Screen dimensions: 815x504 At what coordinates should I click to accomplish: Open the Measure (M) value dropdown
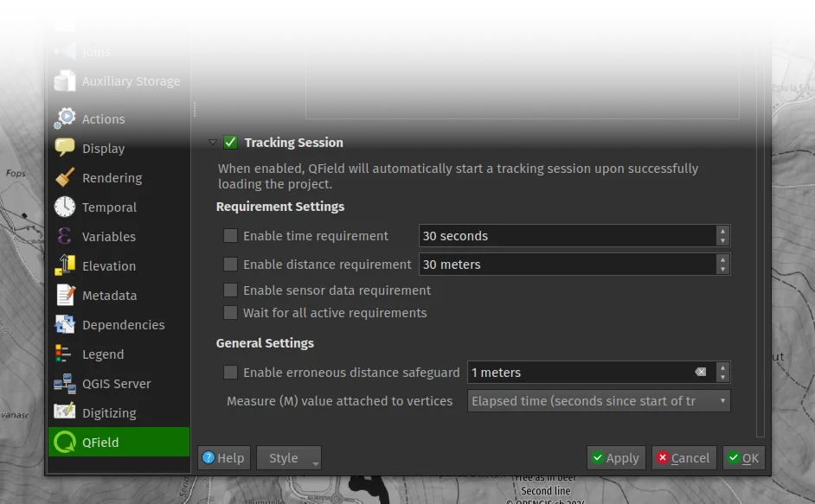point(599,401)
